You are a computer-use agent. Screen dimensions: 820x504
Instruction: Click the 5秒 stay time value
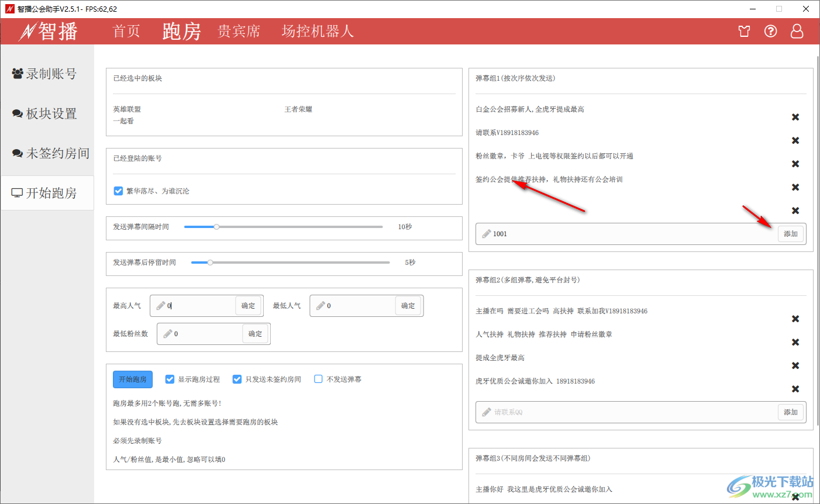coord(410,263)
